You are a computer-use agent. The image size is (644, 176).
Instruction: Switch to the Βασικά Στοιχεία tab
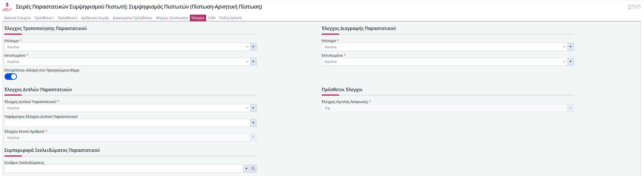click(17, 18)
